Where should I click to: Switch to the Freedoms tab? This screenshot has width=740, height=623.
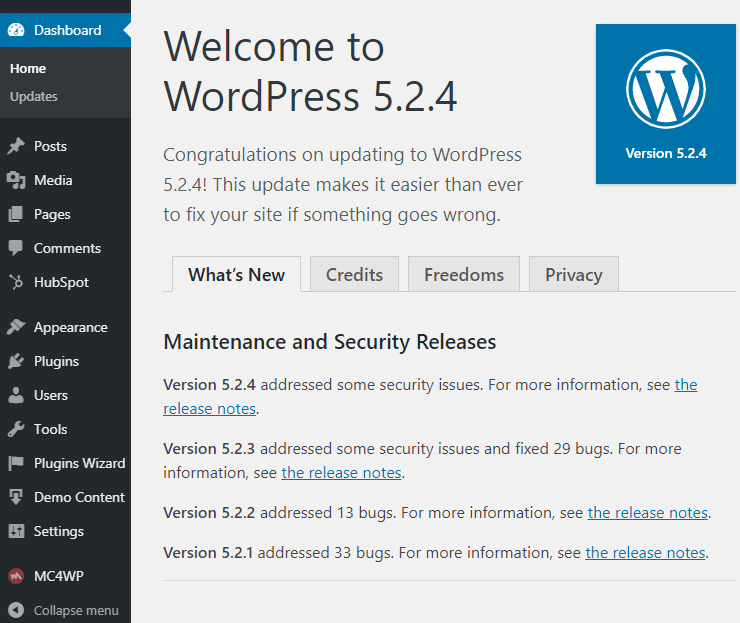464,274
